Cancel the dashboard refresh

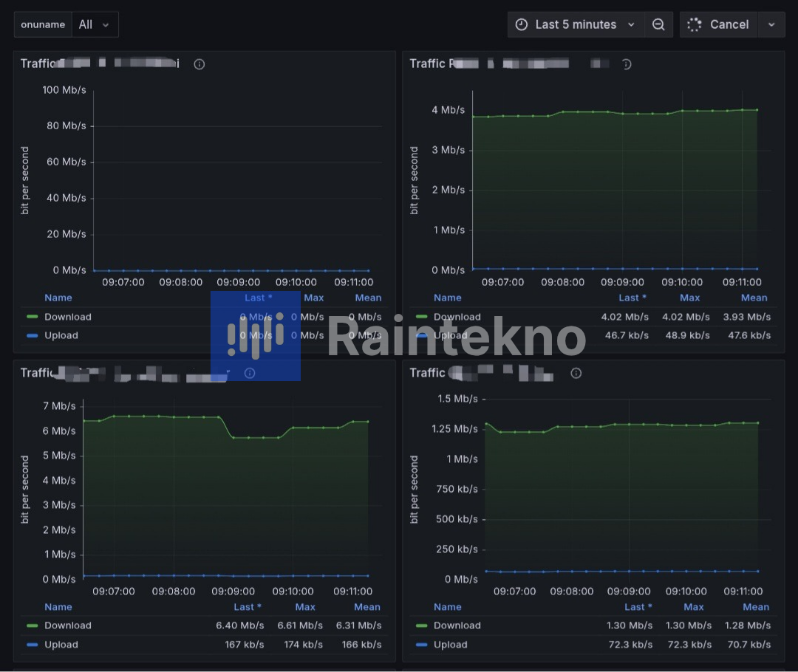click(729, 24)
